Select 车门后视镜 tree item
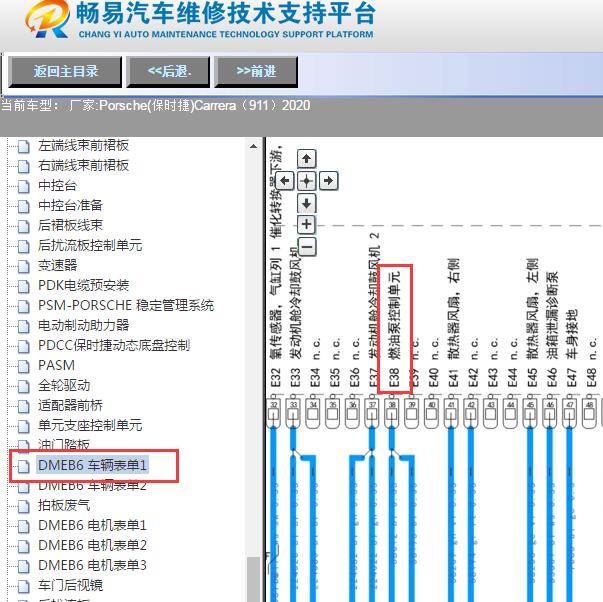 (x=70, y=585)
